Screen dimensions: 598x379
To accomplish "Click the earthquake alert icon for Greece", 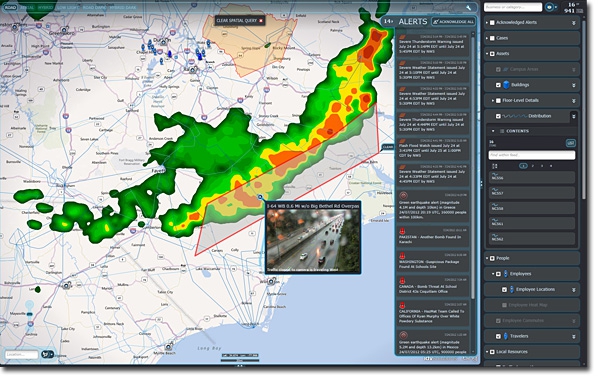I will tap(403, 195).
